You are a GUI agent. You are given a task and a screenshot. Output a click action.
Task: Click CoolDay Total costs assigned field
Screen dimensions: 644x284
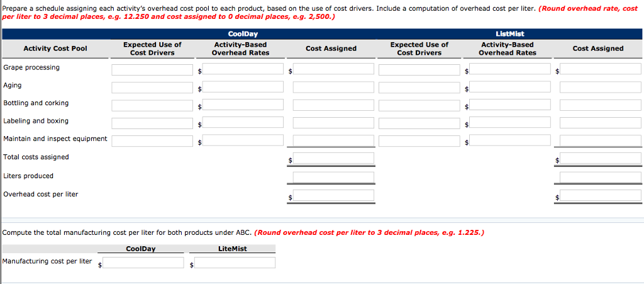[333, 158]
